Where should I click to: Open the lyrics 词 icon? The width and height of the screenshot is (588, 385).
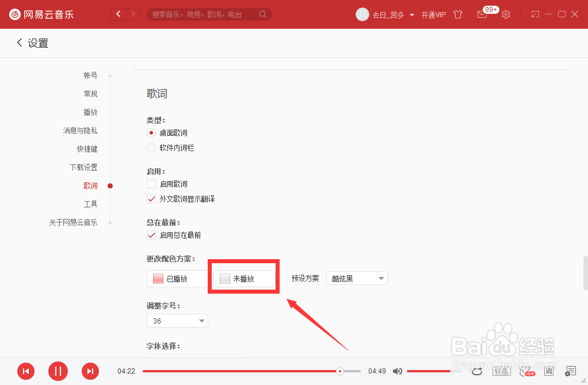[548, 371]
